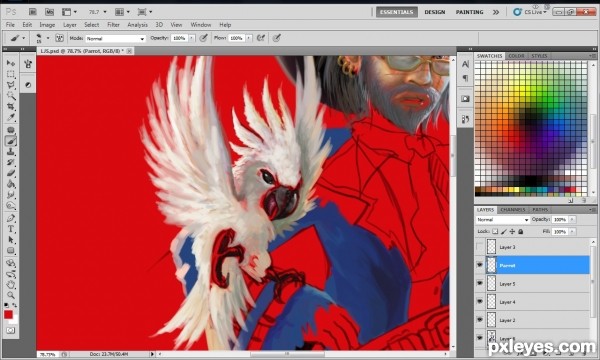The image size is (600, 360).
Task: Open the Character panel icon
Action: [465, 64]
